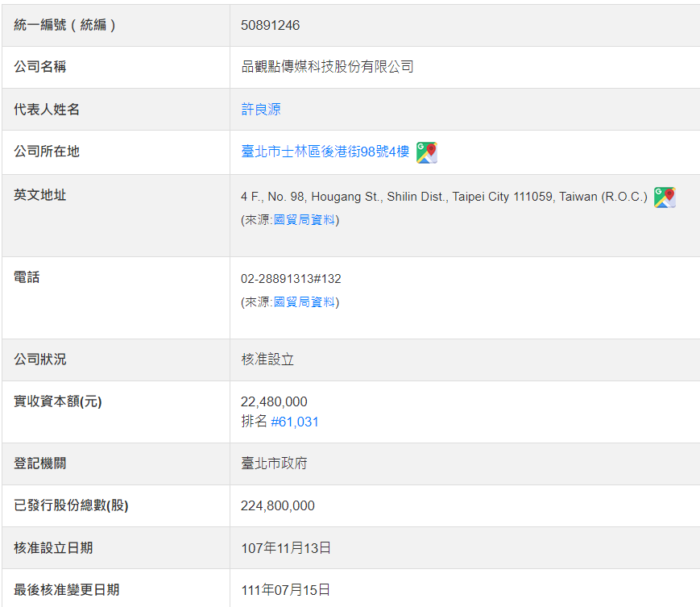Click the paid-in capital amount 22,480,000
The width and height of the screenshot is (700, 607).
click(x=274, y=401)
